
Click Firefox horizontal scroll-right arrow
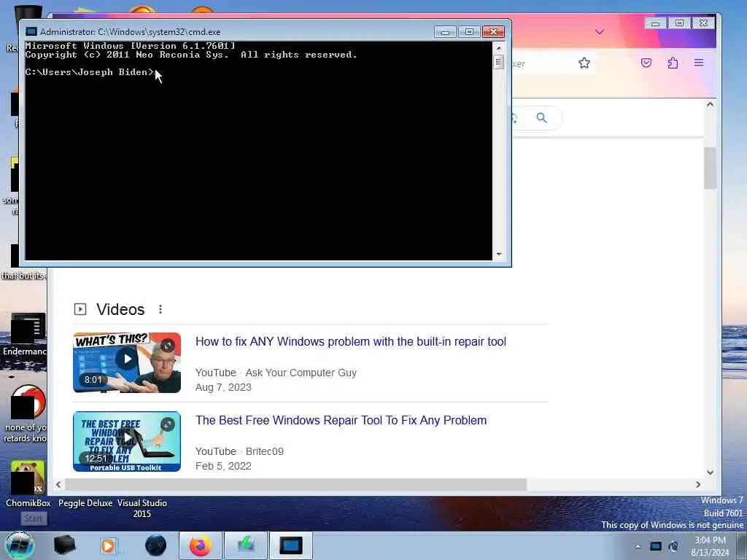698,485
